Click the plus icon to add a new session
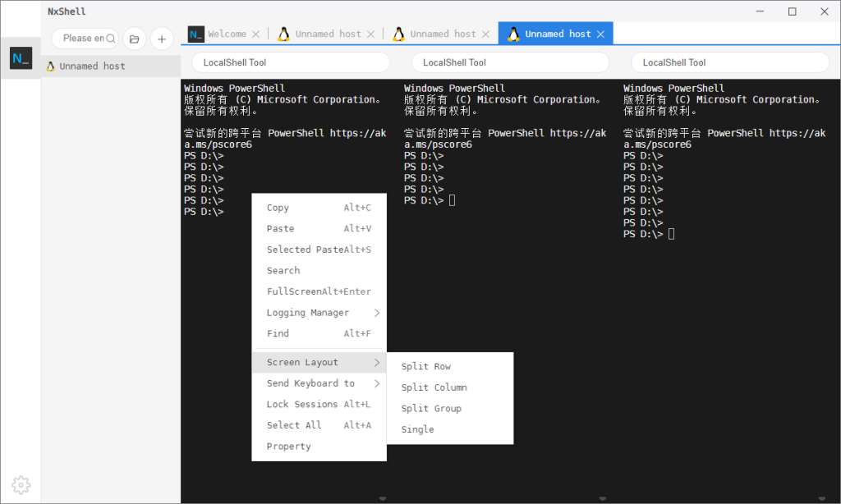Image resolution: width=841 pixels, height=504 pixels. coord(161,38)
